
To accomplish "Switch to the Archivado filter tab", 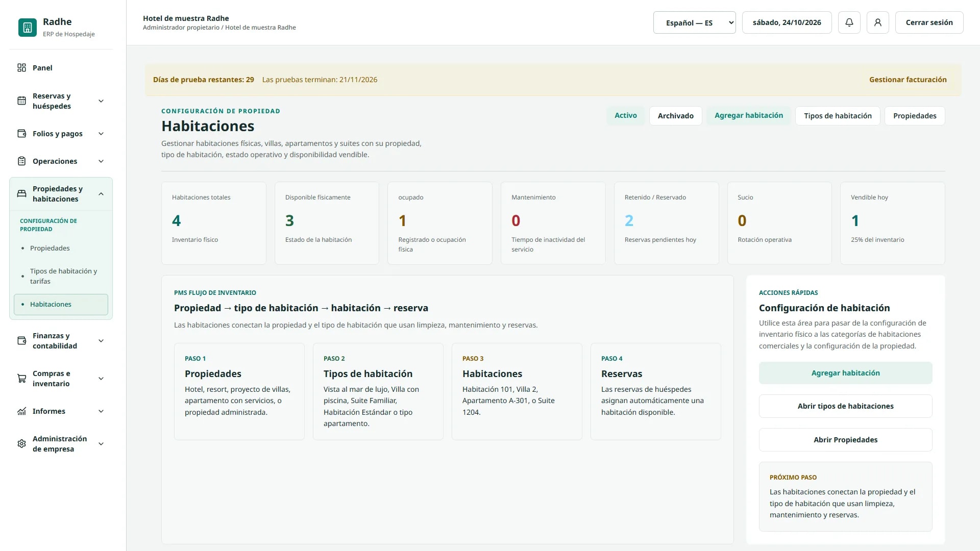I will pos(675,116).
